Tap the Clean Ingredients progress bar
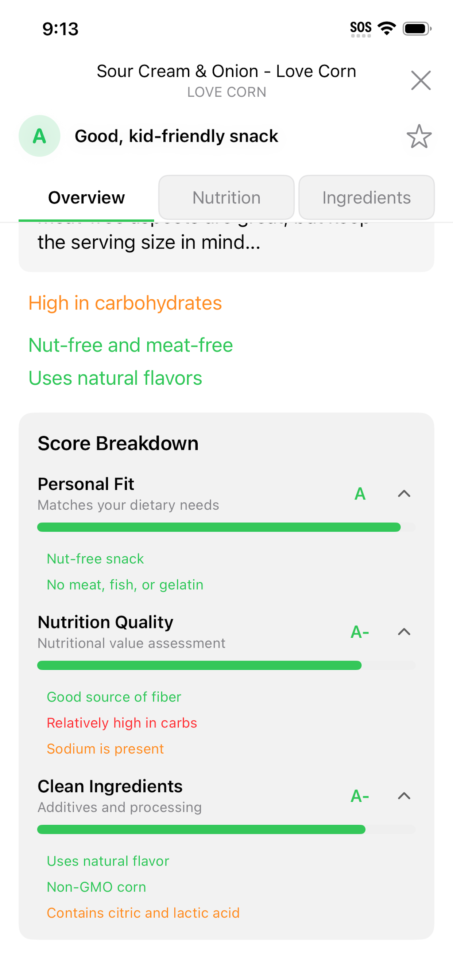 226,829
